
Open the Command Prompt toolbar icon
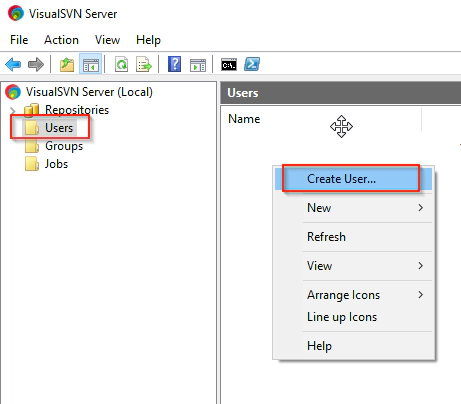click(x=229, y=65)
